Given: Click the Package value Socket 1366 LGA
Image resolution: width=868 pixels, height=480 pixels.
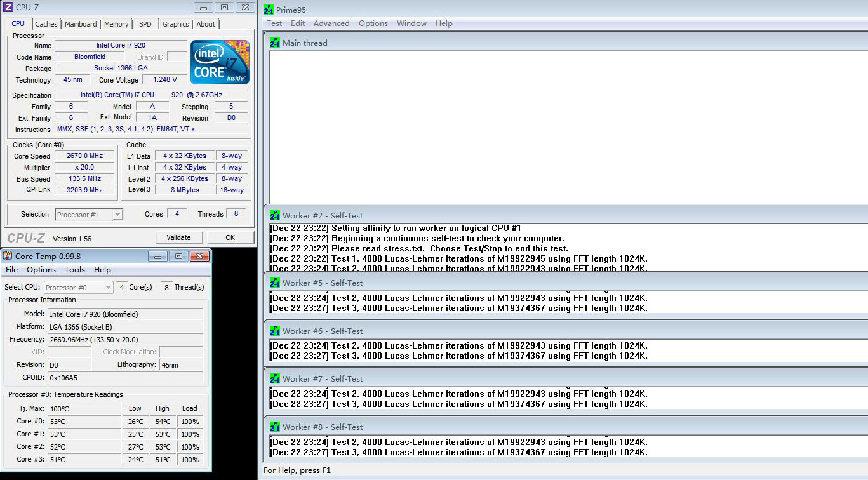Looking at the screenshot, I should (x=121, y=69).
